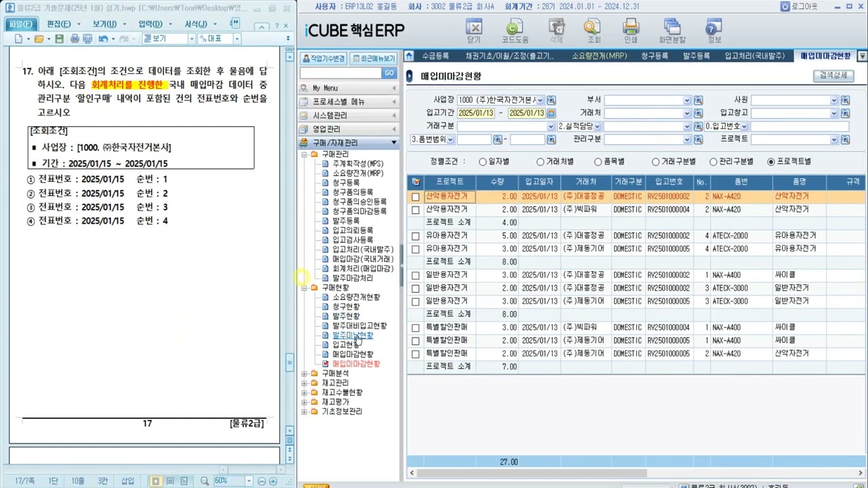Expand the 구매분석 tree folder
This screenshot has width=868, height=488.
pyautogui.click(x=304, y=373)
